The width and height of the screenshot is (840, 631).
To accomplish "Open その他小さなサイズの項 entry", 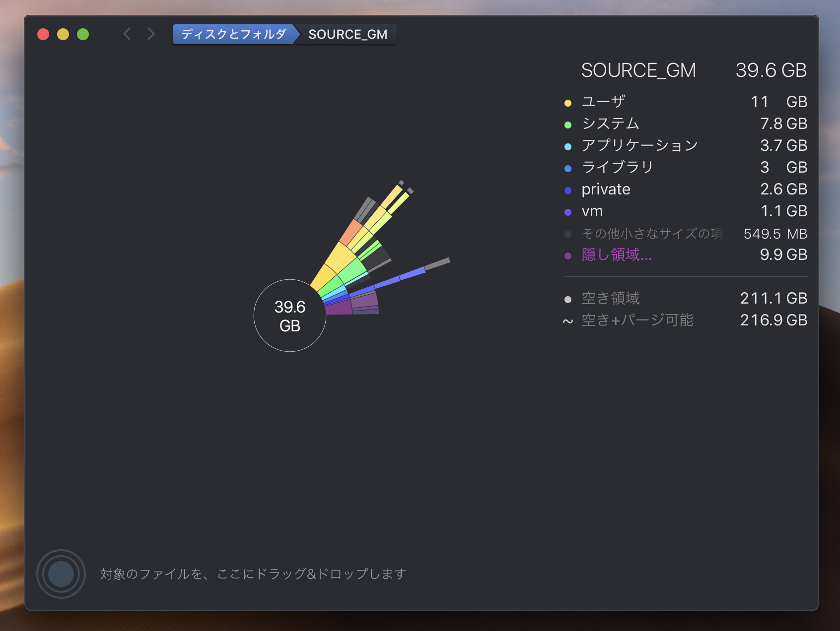I will tap(686, 234).
